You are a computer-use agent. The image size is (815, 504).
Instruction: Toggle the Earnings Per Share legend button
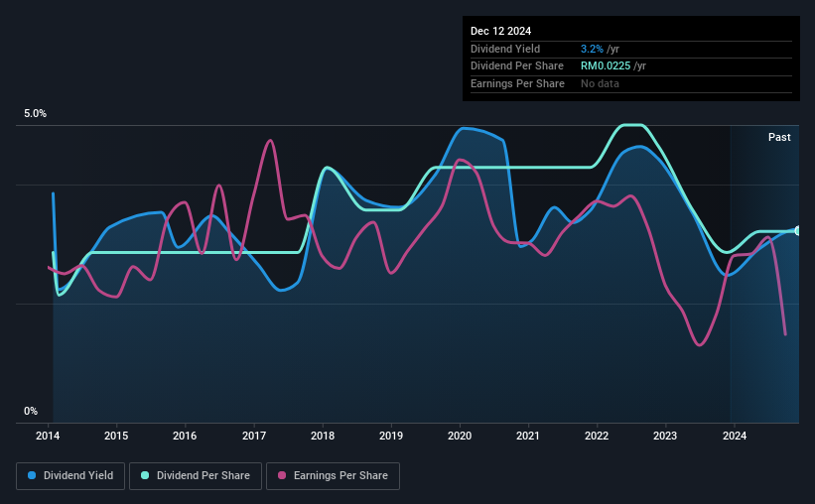click(333, 476)
